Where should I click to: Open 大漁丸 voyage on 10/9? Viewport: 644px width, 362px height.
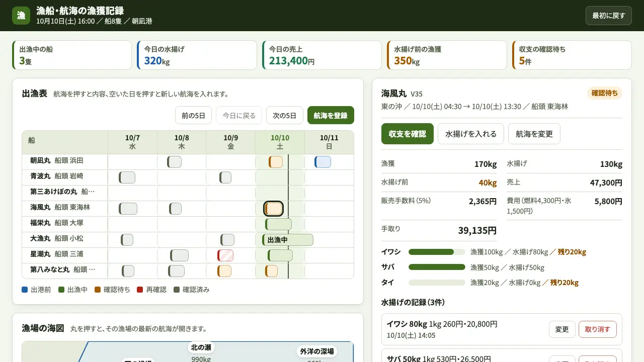[227, 240]
